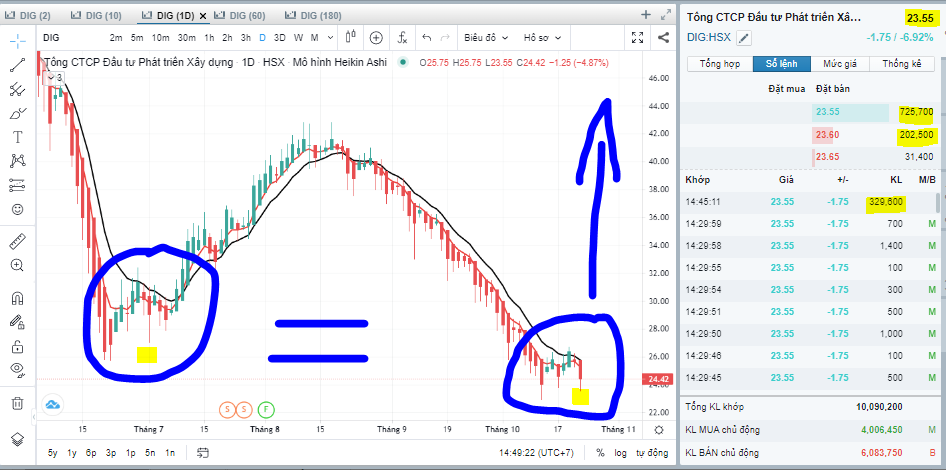Switch to the DIG (60) chart tab

[x=241, y=15]
